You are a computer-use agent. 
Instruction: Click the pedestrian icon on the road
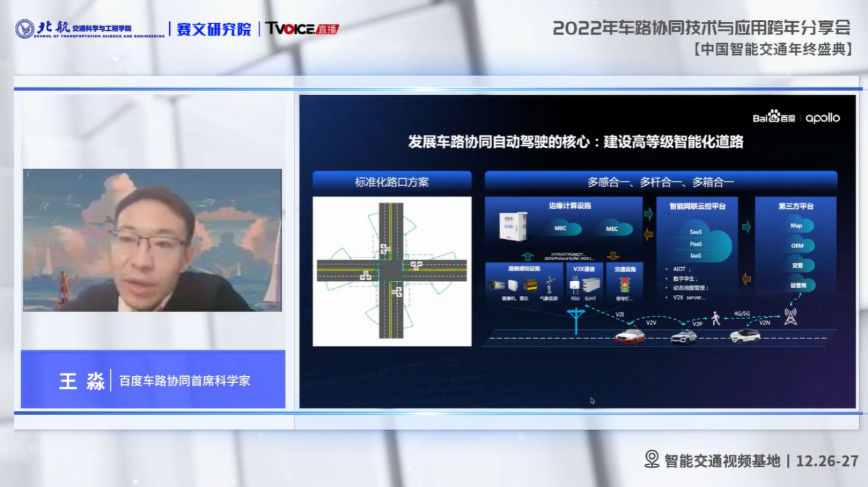coord(716,319)
